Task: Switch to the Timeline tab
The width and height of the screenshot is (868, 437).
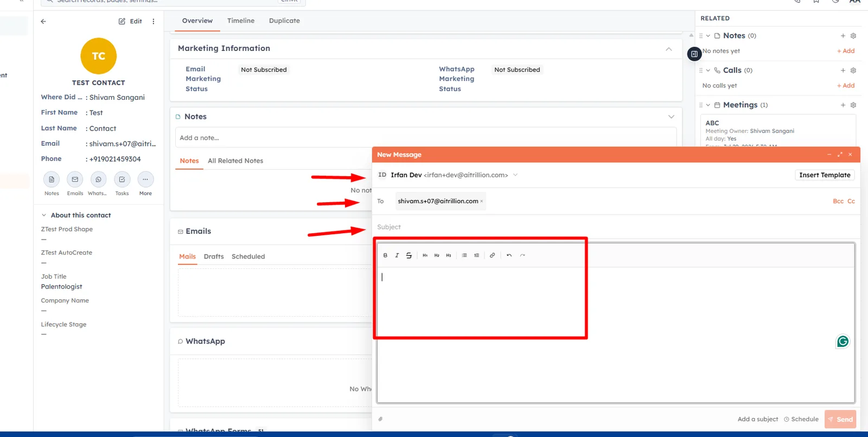Action: click(x=241, y=21)
